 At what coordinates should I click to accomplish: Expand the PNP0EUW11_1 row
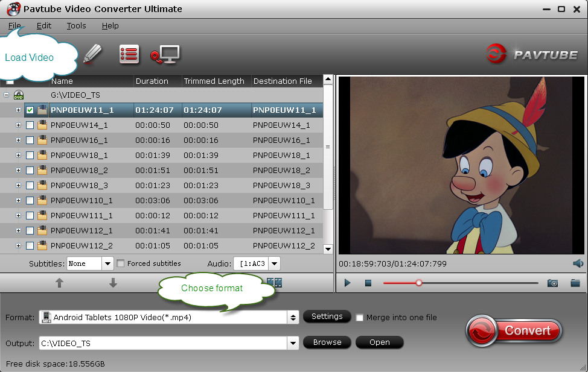[x=18, y=110]
